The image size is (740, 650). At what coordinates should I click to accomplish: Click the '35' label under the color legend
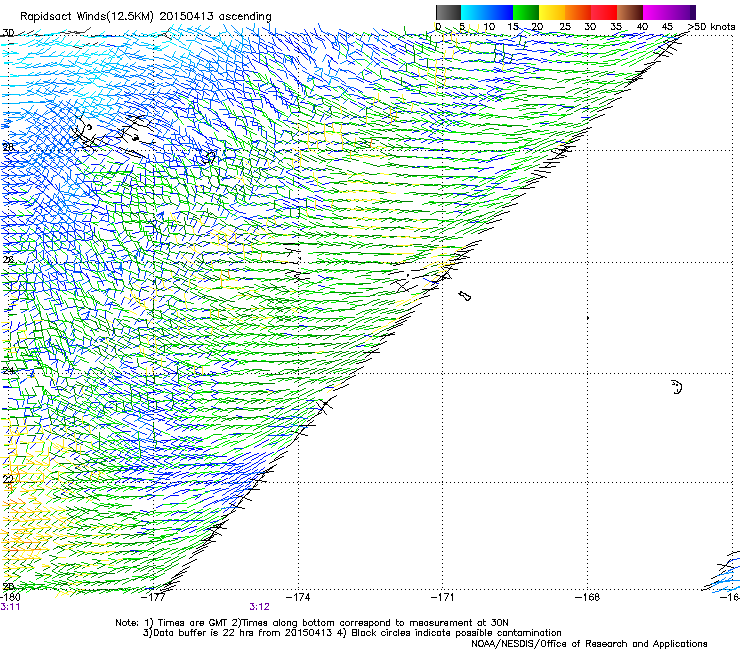[616, 27]
